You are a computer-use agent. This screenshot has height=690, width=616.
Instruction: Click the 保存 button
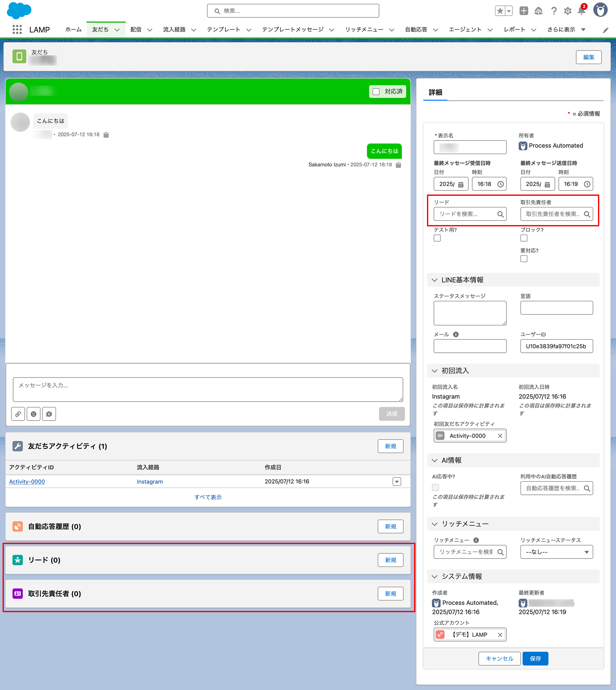(535, 658)
